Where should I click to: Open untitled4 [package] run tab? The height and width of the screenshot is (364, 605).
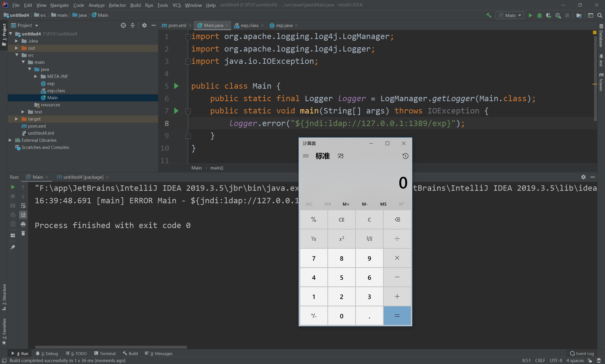click(83, 177)
